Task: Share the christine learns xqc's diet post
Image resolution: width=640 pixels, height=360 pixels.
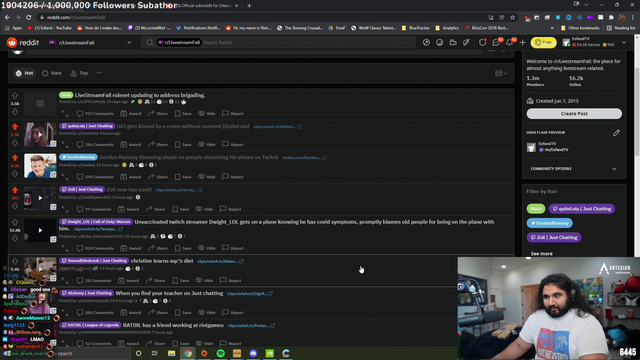Action: point(155,280)
